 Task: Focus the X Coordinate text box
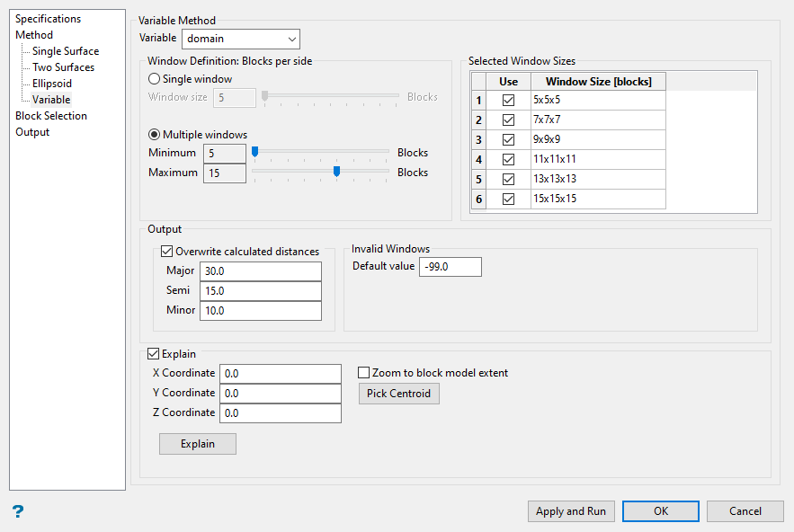(x=281, y=374)
